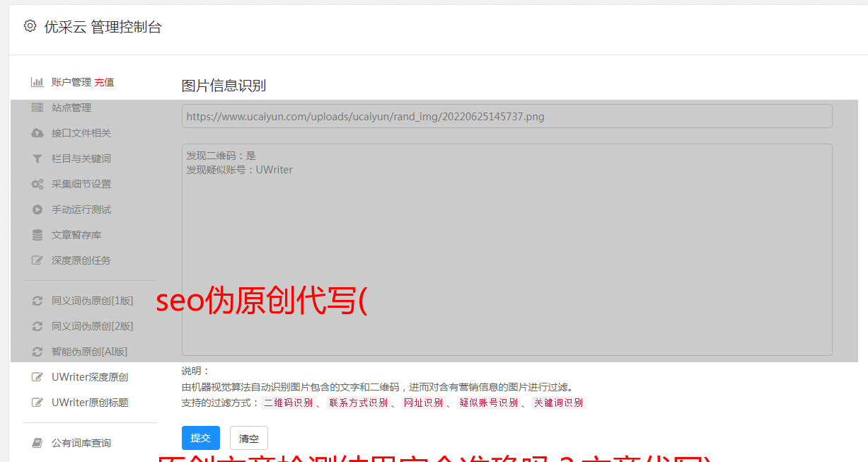Click the refresh icon for 同义词伪原创[1版]
868x462 pixels.
37,301
